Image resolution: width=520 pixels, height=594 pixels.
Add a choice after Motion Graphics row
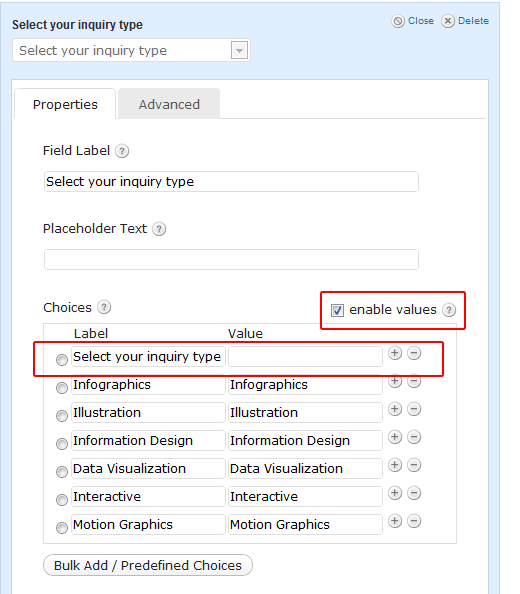(x=395, y=521)
